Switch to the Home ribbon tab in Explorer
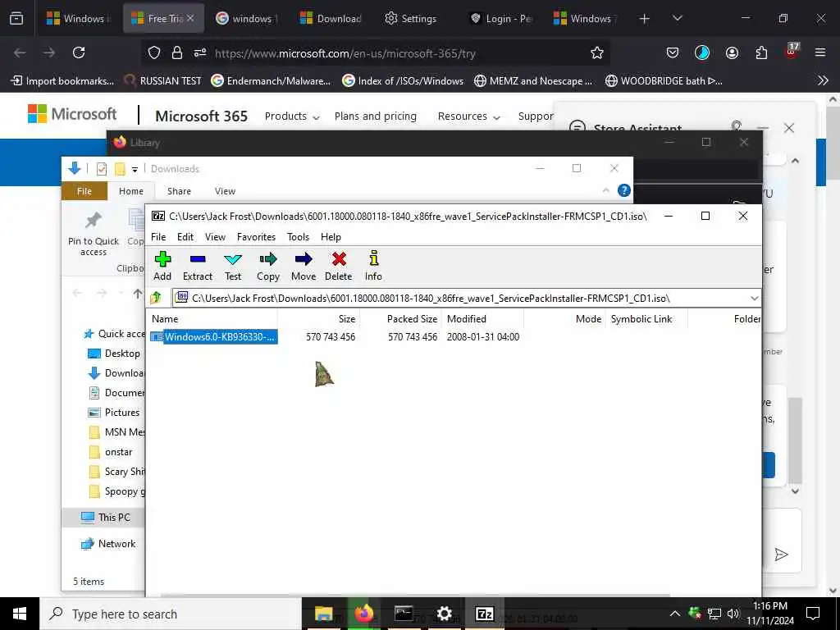Screen dimensions: 840x630 pyautogui.click(x=131, y=191)
